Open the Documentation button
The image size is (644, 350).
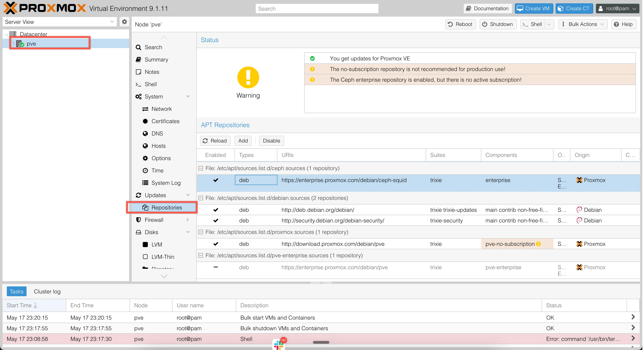(x=488, y=9)
